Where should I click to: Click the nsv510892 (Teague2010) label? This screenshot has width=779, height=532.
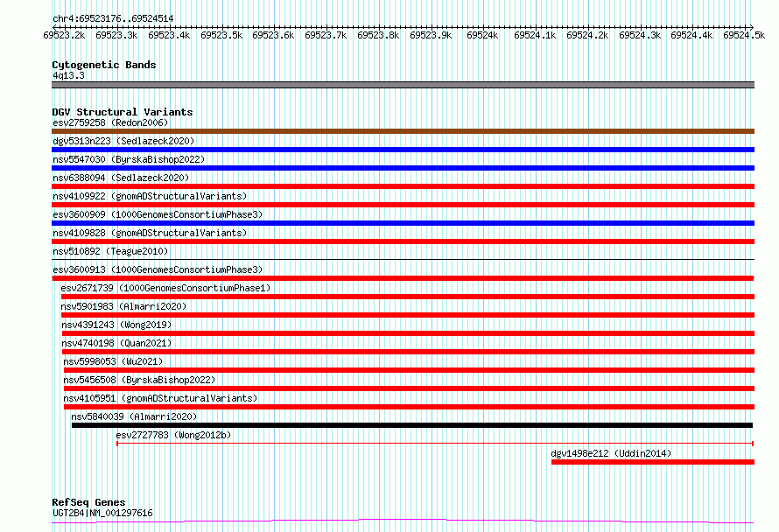tap(110, 251)
